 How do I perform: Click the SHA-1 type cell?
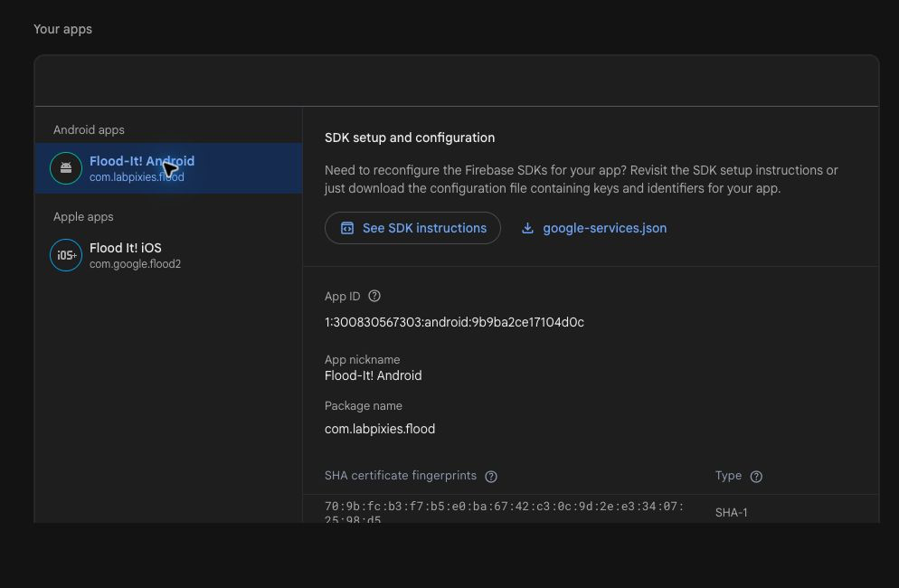(x=731, y=513)
